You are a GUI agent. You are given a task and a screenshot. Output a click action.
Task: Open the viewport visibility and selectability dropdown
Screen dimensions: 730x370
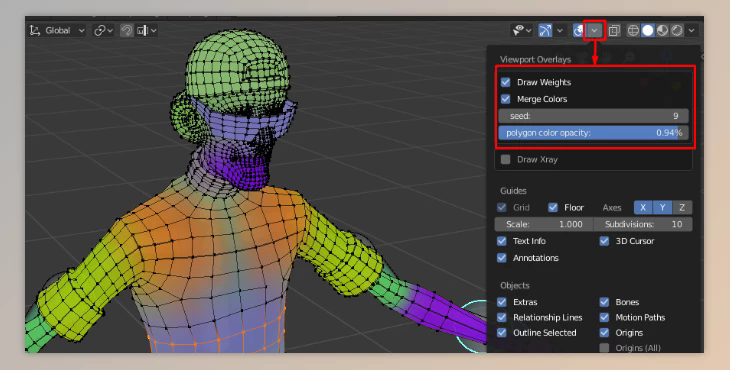click(521, 31)
